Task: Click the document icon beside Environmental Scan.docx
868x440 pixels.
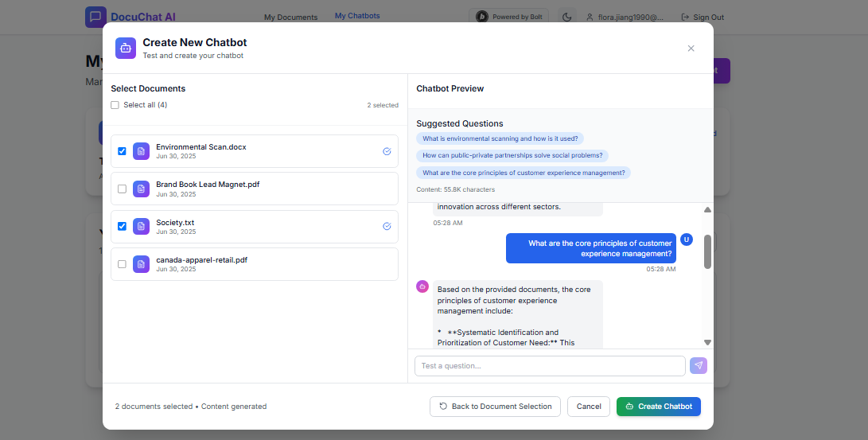Action: (x=141, y=151)
